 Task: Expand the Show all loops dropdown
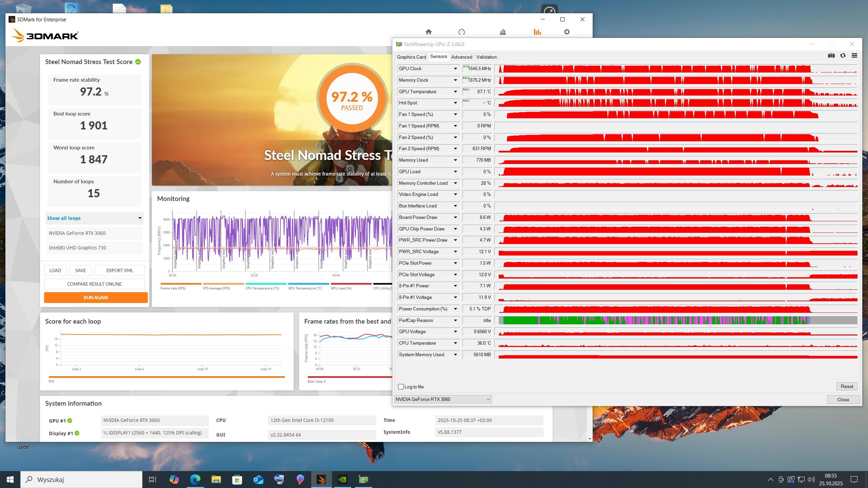point(94,218)
